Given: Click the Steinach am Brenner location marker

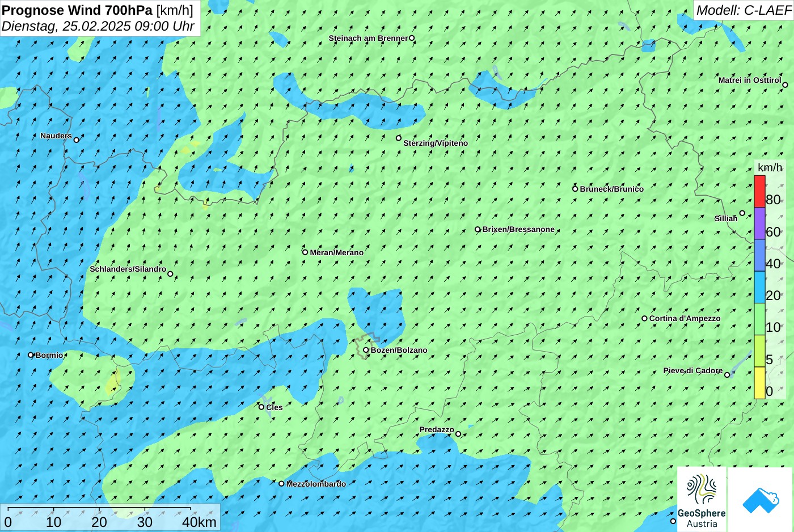Looking at the screenshot, I should pos(412,39).
